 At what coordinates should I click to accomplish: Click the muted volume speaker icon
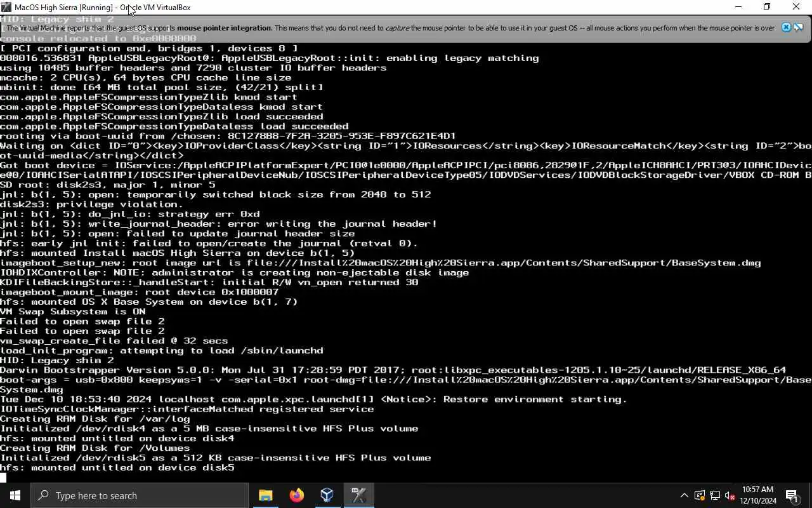(x=730, y=495)
